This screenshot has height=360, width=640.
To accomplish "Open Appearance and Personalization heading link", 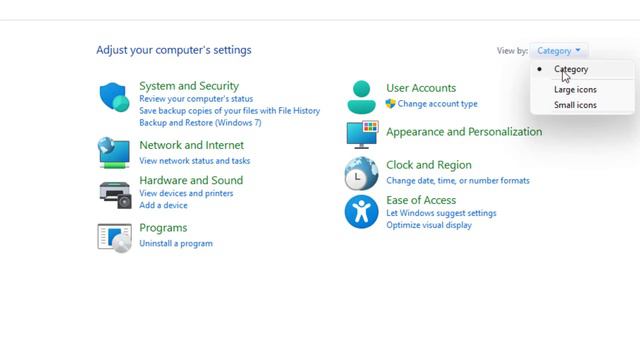I will tap(464, 131).
